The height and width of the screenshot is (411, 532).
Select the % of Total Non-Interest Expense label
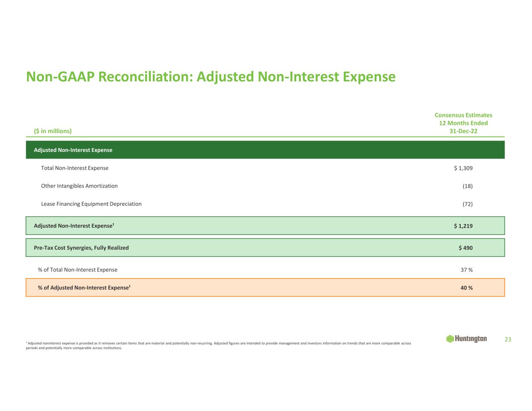[x=78, y=270]
